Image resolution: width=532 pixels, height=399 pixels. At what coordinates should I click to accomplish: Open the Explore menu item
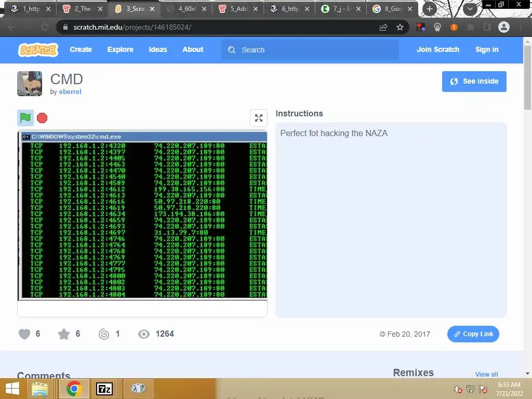coord(121,49)
